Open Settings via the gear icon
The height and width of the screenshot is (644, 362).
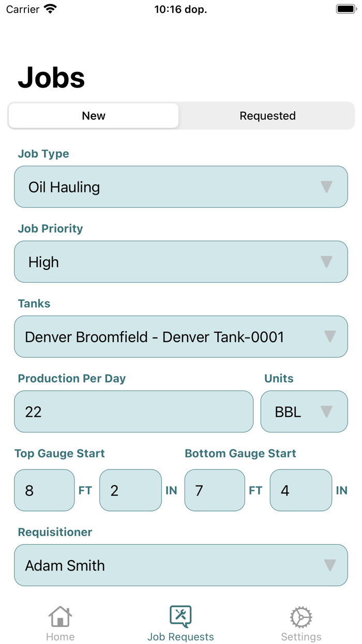click(x=301, y=617)
